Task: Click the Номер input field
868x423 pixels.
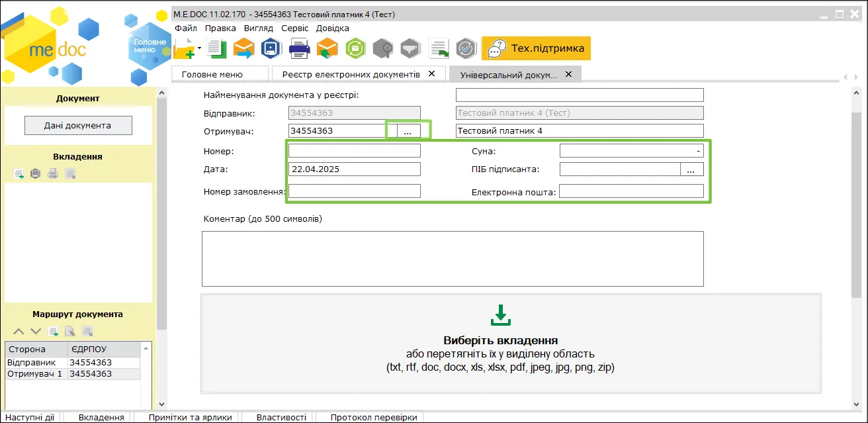Action: click(x=355, y=151)
